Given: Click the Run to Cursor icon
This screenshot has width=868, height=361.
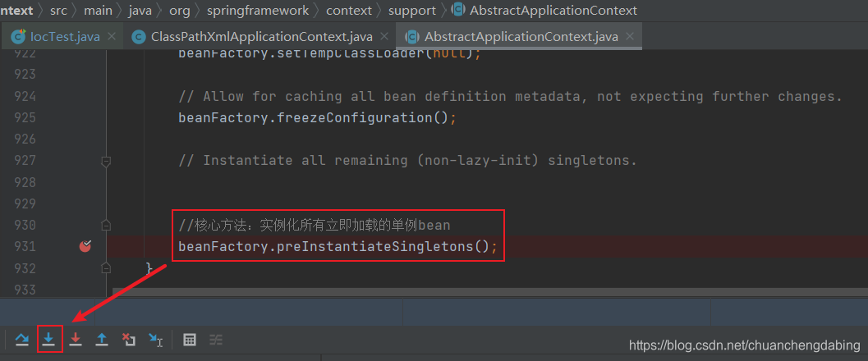Looking at the screenshot, I should click(155, 340).
